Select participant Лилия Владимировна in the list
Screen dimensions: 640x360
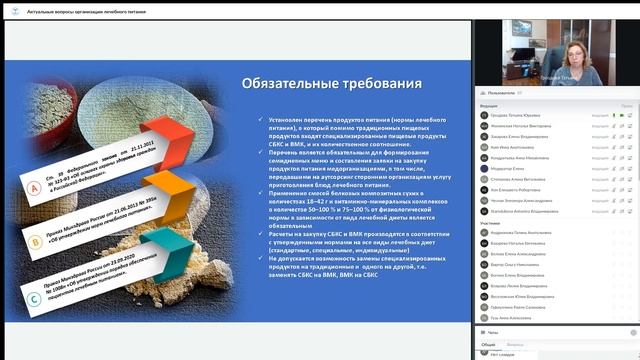(519, 286)
